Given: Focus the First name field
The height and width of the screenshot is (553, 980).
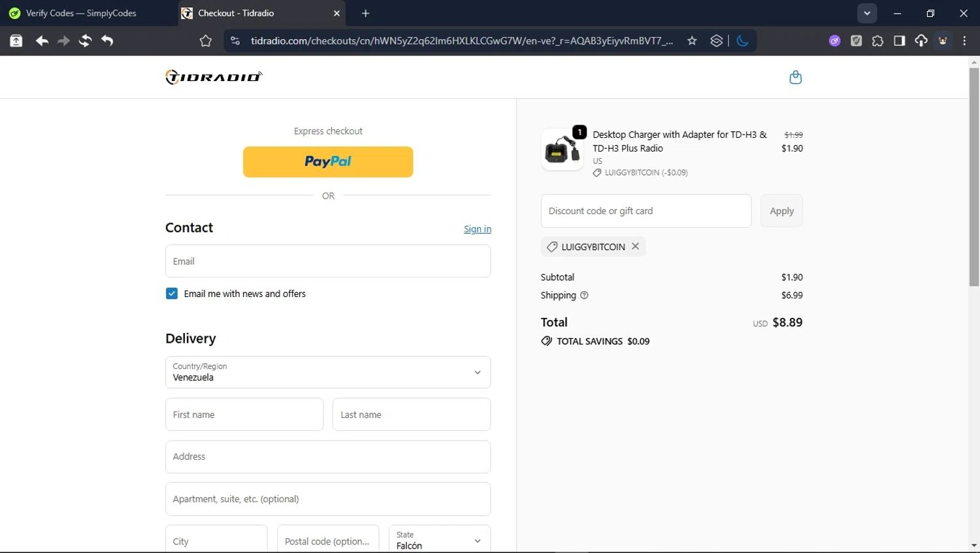Looking at the screenshot, I should [244, 415].
